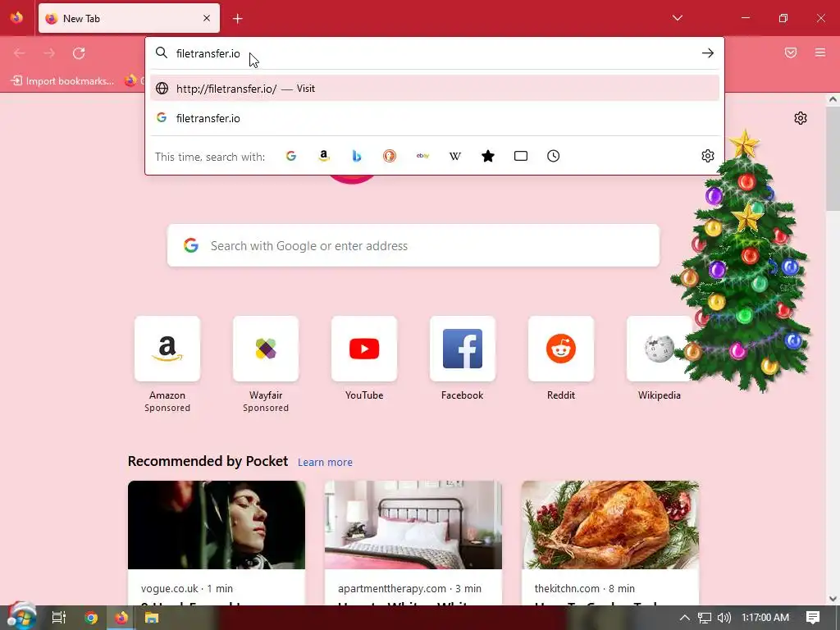Viewport: 840px width, 630px height.
Task: Click the page vertical scrollbar thumb
Action: point(833,158)
